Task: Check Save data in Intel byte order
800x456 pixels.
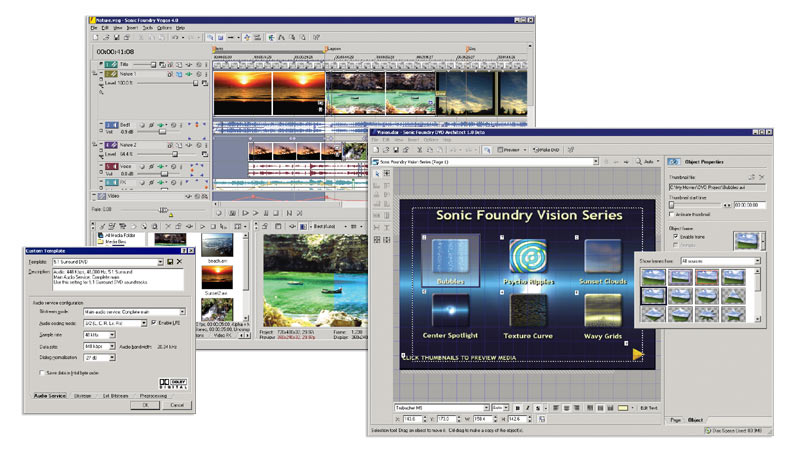Action: [42, 373]
